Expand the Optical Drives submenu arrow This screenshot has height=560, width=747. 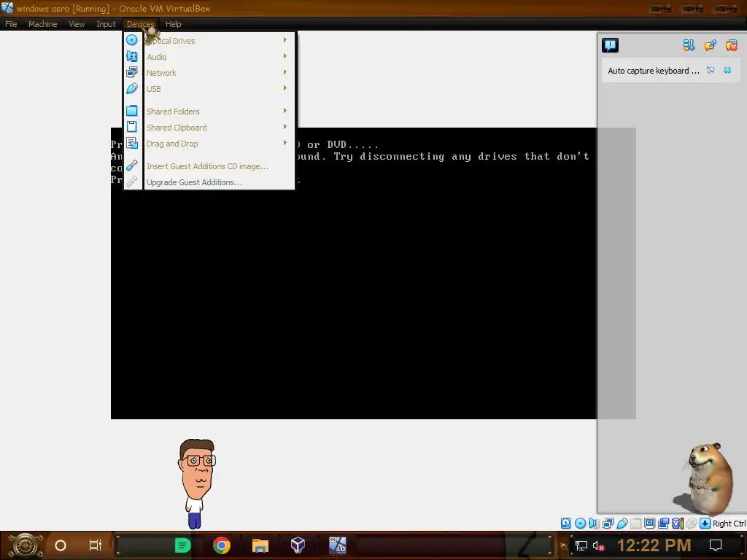pos(285,40)
